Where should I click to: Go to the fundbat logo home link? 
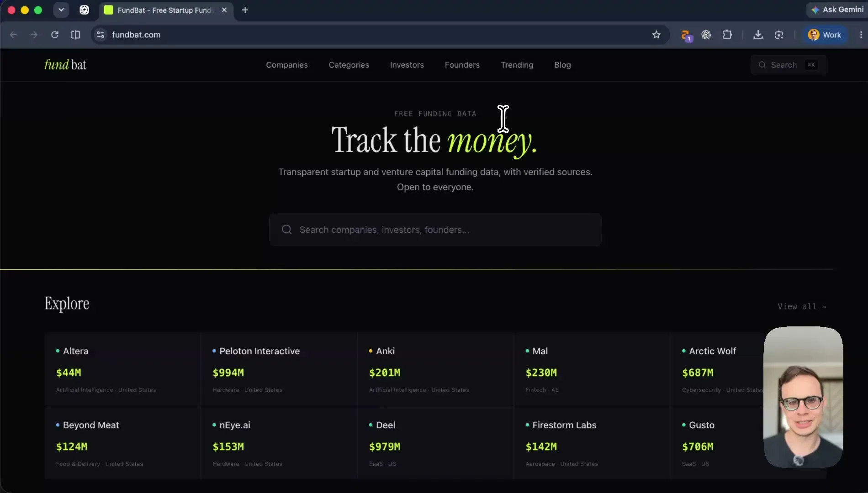(x=65, y=65)
